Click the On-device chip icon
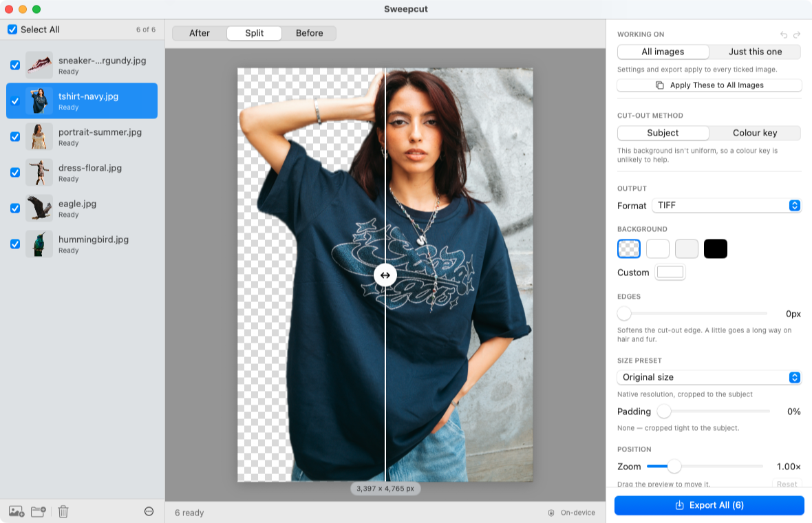Viewport: 812px width, 523px height. [551, 513]
